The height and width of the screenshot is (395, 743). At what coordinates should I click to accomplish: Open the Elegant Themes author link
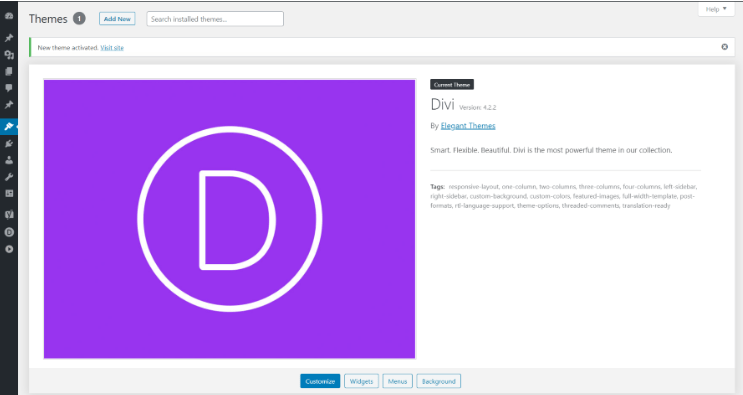(x=468, y=126)
